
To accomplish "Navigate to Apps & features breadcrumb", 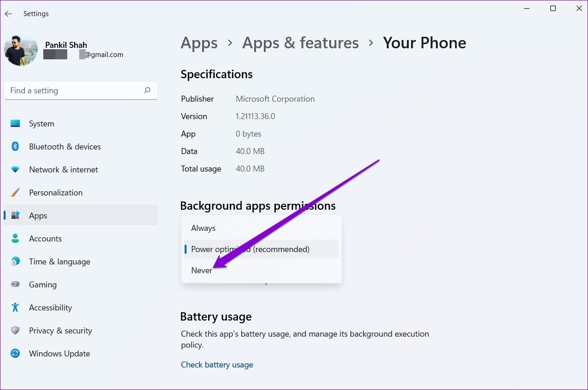I will click(x=300, y=43).
